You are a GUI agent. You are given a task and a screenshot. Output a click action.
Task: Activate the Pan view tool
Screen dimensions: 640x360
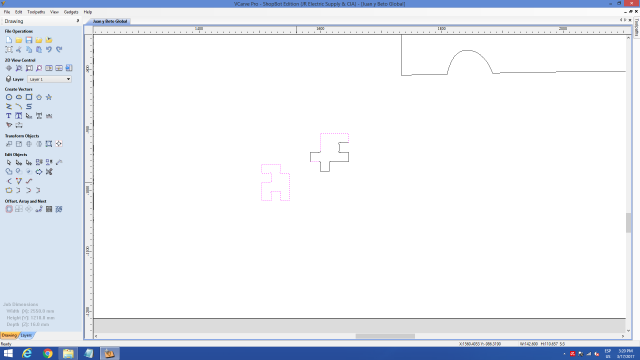point(9,68)
